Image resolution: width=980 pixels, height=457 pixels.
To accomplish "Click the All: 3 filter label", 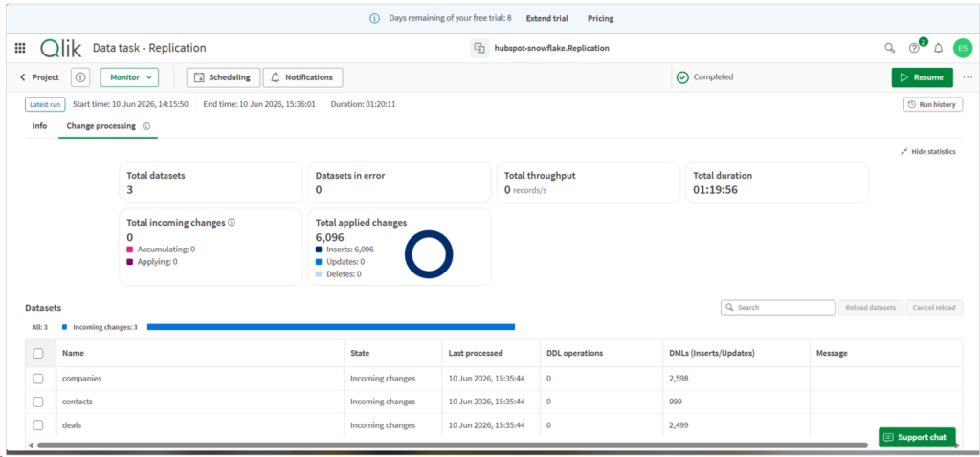I will point(39,327).
